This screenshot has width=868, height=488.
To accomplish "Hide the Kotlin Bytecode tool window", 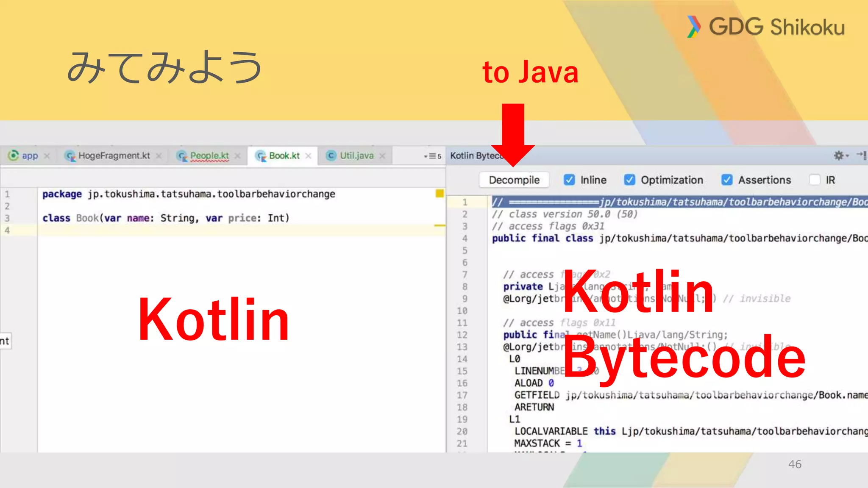I will (x=862, y=155).
